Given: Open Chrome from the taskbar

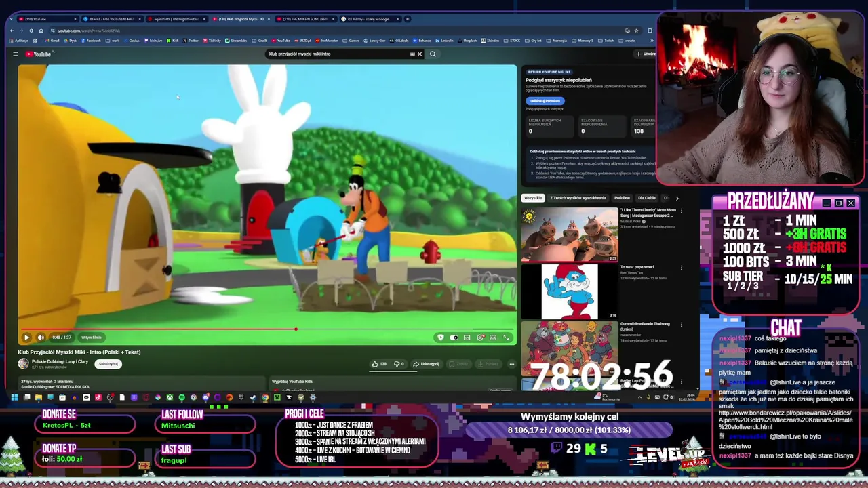Looking at the screenshot, I should (x=265, y=397).
